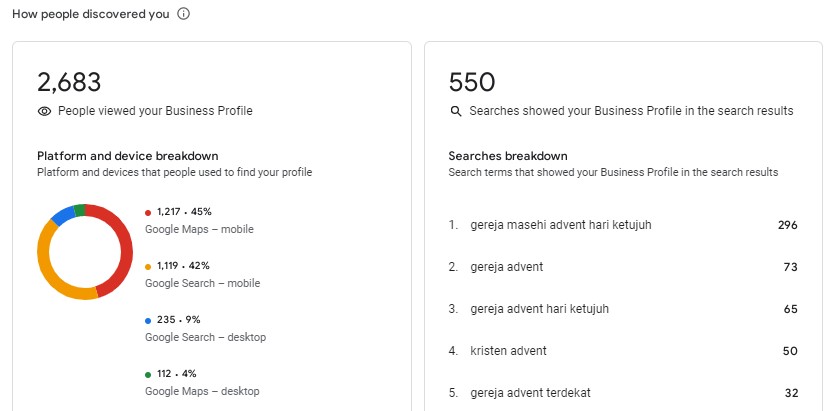Image resolution: width=832 pixels, height=411 pixels.
Task: Select the "gereja advent terdekat" search term
Action: pos(530,393)
